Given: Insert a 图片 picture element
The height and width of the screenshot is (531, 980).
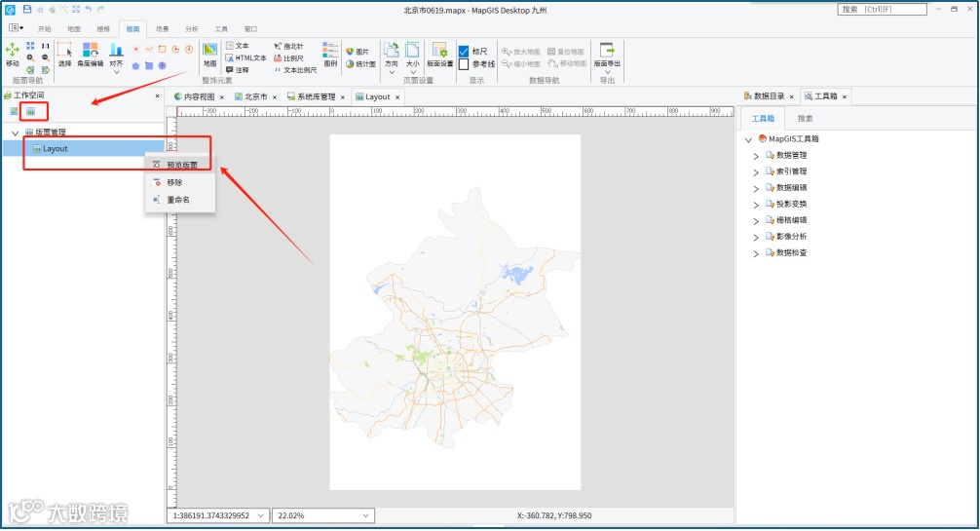Looking at the screenshot, I should (357, 52).
